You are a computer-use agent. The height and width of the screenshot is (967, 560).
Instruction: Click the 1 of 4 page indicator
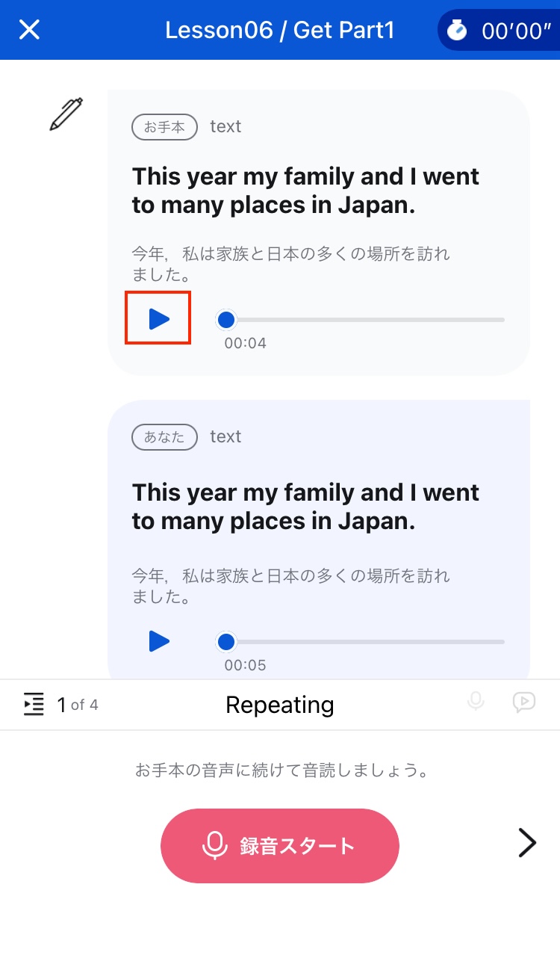[x=78, y=705]
